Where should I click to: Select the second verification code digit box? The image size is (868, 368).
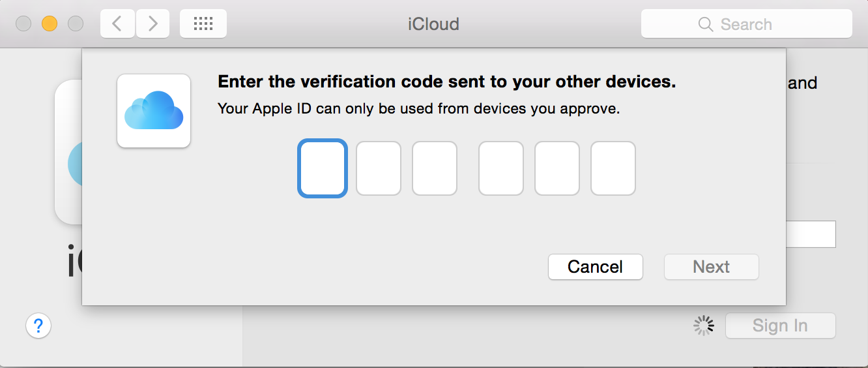point(379,168)
